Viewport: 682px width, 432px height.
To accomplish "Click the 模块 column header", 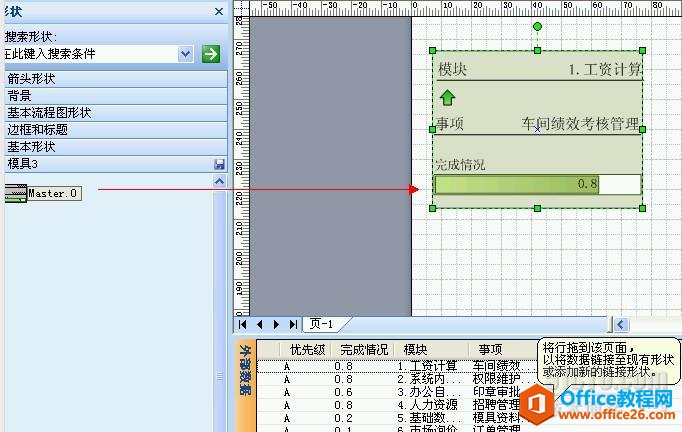I will click(x=432, y=349).
